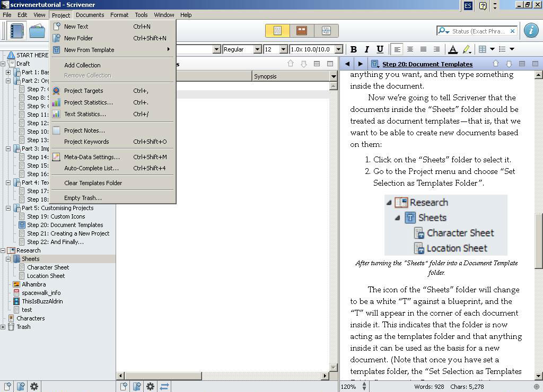
Task: Select Step 21: Creating a New Project
Action: pos(68,233)
